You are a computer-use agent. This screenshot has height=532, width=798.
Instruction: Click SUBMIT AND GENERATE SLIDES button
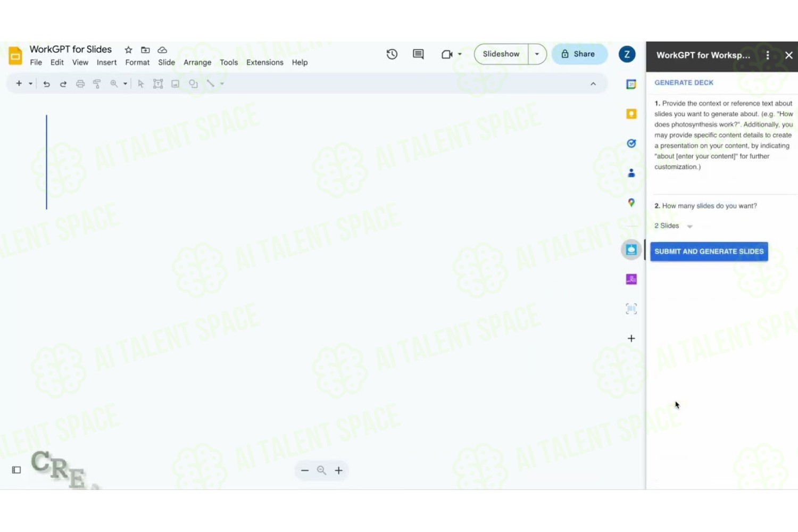(x=709, y=252)
